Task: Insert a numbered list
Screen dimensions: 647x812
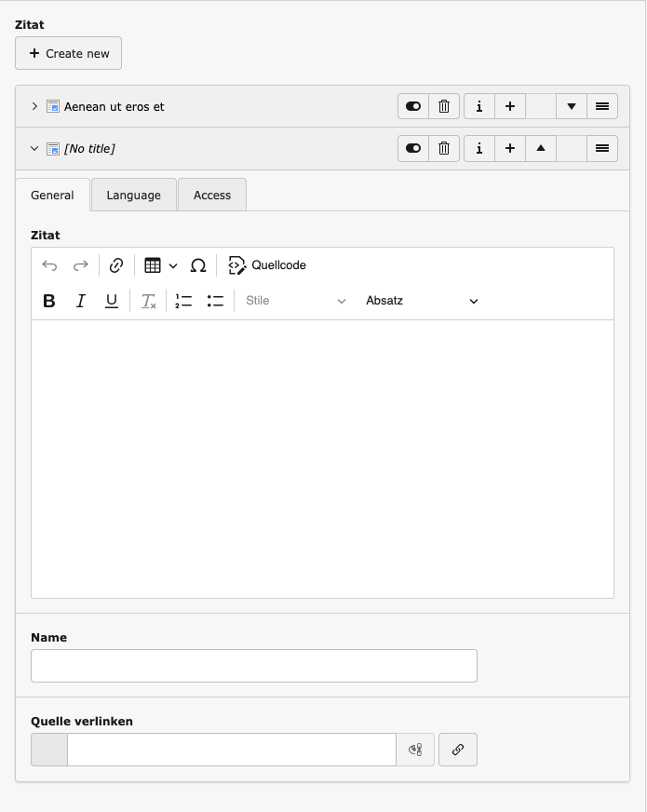Action: [183, 301]
